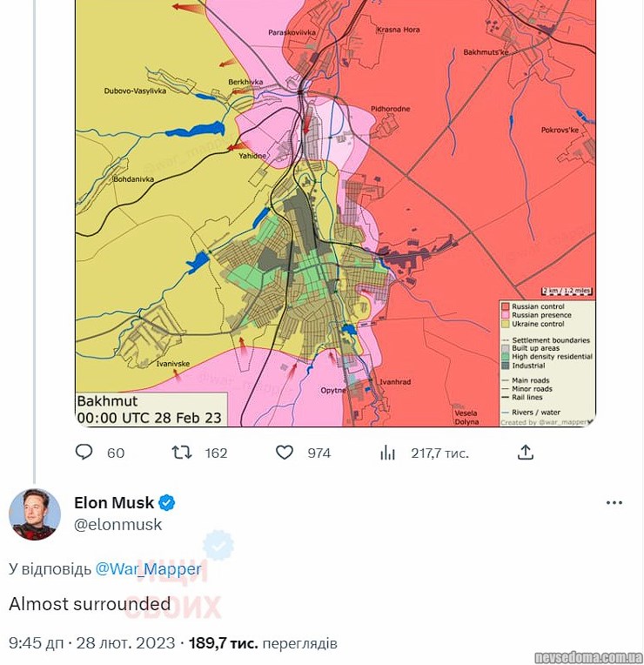
Task: Click the @elonmusk handle
Action: [x=117, y=524]
